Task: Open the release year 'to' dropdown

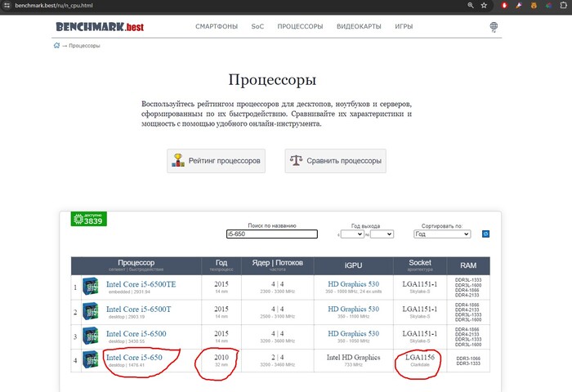Action: (x=382, y=234)
